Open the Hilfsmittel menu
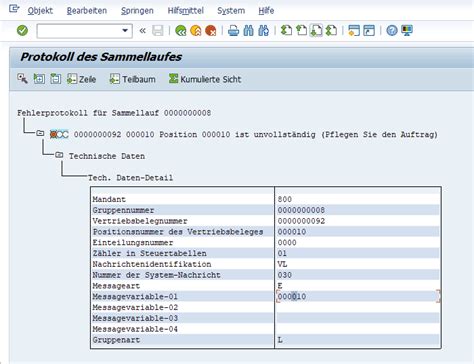The height and width of the screenshot is (364, 474). point(185,11)
